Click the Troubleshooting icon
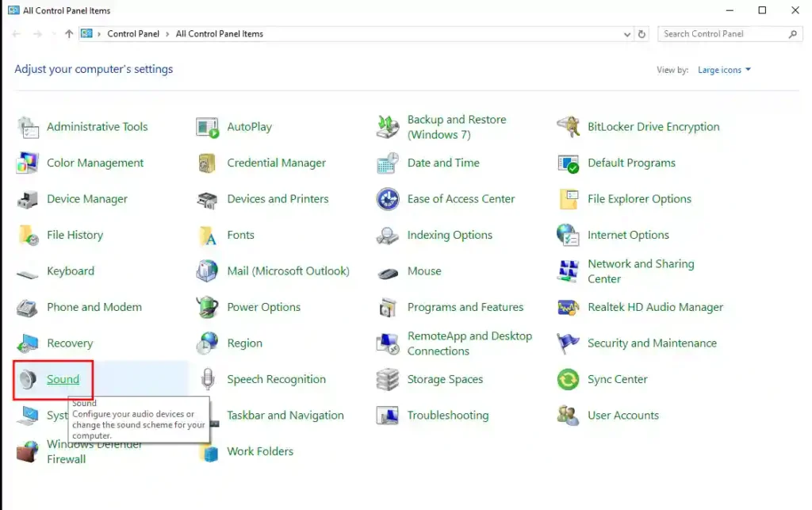The height and width of the screenshot is (510, 812). pos(387,416)
